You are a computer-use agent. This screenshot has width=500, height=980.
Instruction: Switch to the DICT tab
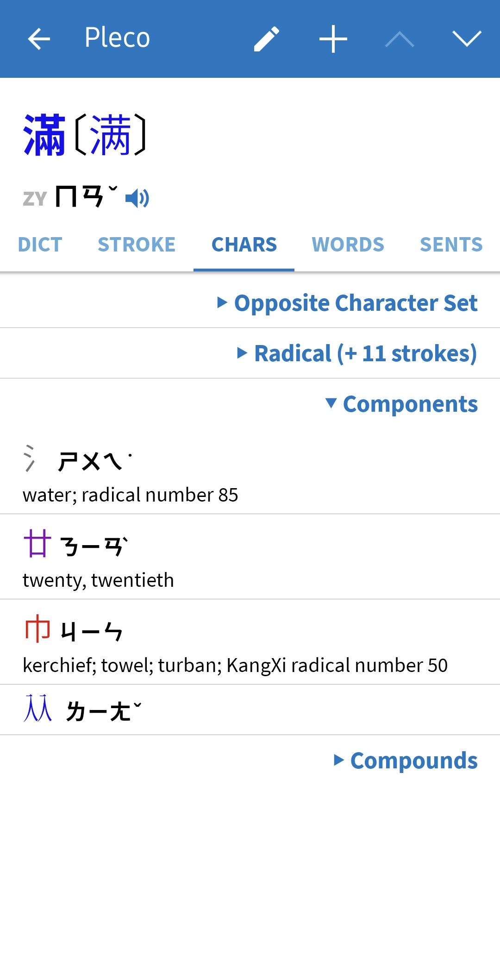pos(40,245)
